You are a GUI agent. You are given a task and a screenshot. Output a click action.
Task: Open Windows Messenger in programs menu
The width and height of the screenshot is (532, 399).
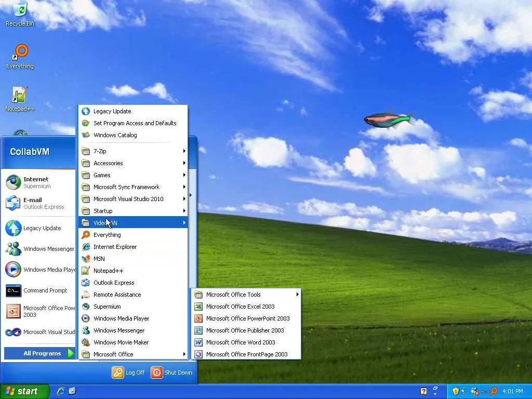coord(133,330)
